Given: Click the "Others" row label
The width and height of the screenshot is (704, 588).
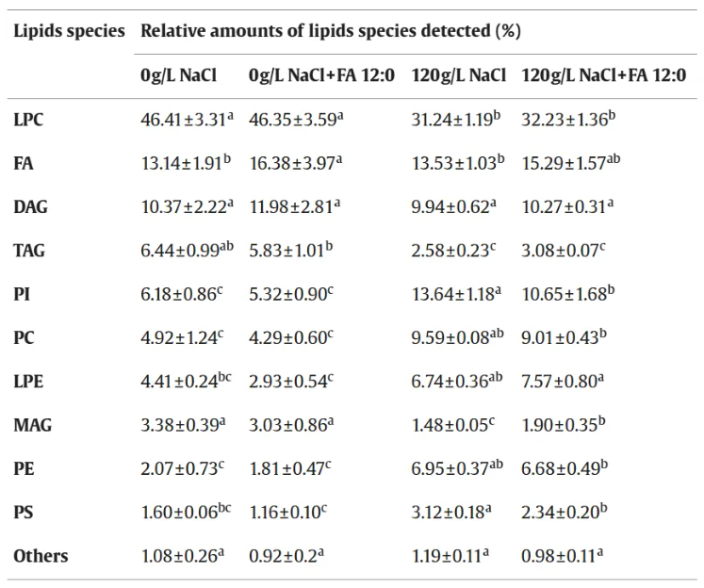Looking at the screenshot, I should [41, 556].
